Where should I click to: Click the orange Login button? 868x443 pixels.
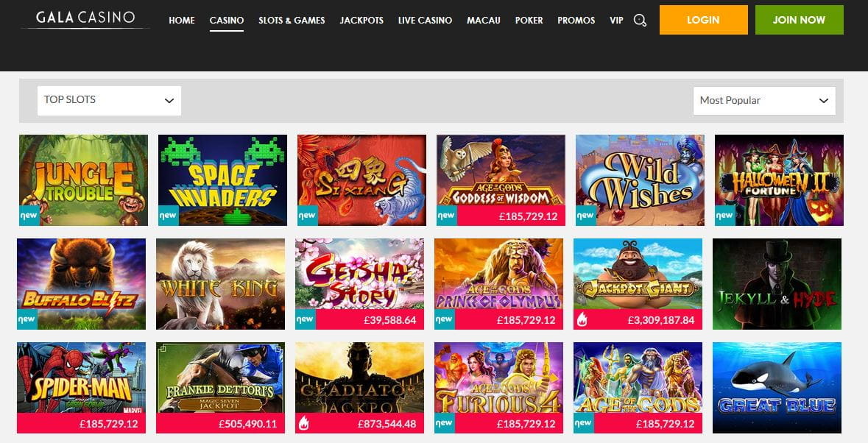click(704, 20)
